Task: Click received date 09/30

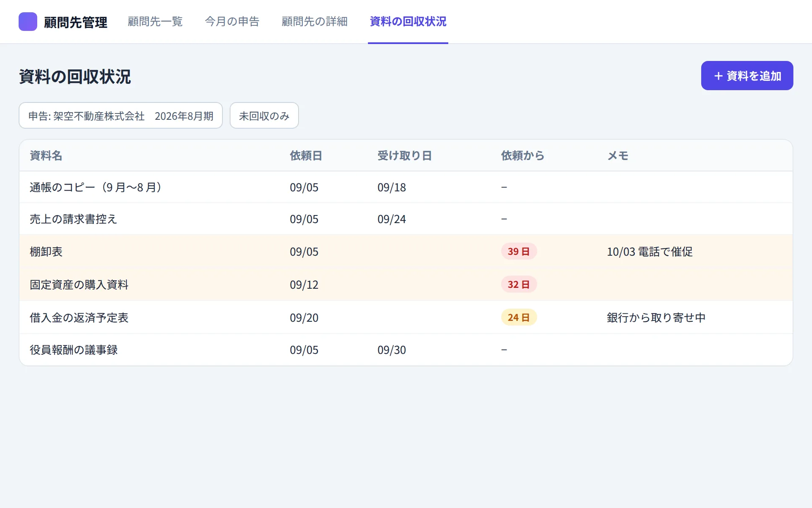Action: point(392,350)
